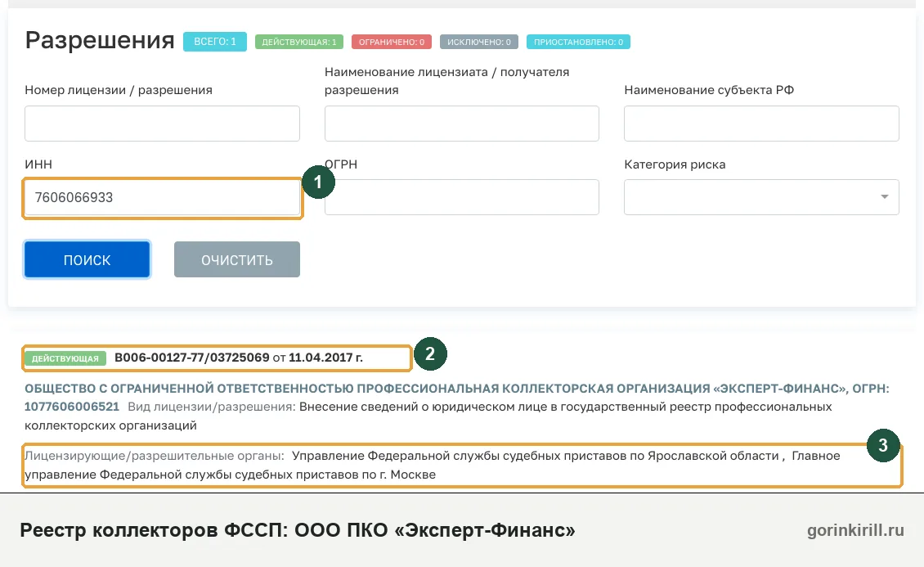The height and width of the screenshot is (567, 924).
Task: Click the ПРИОСТАНОВЛЕНО: 0 badge
Action: [x=579, y=42]
